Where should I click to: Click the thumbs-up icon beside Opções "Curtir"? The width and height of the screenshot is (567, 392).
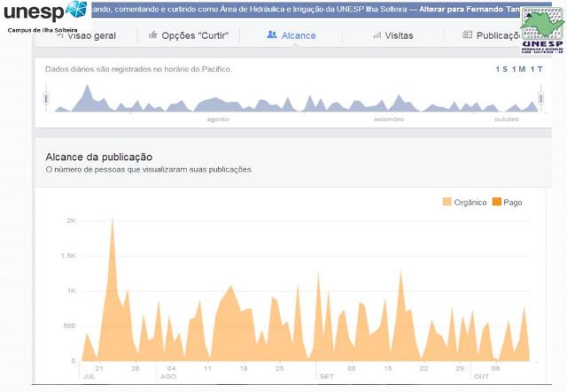click(x=153, y=35)
